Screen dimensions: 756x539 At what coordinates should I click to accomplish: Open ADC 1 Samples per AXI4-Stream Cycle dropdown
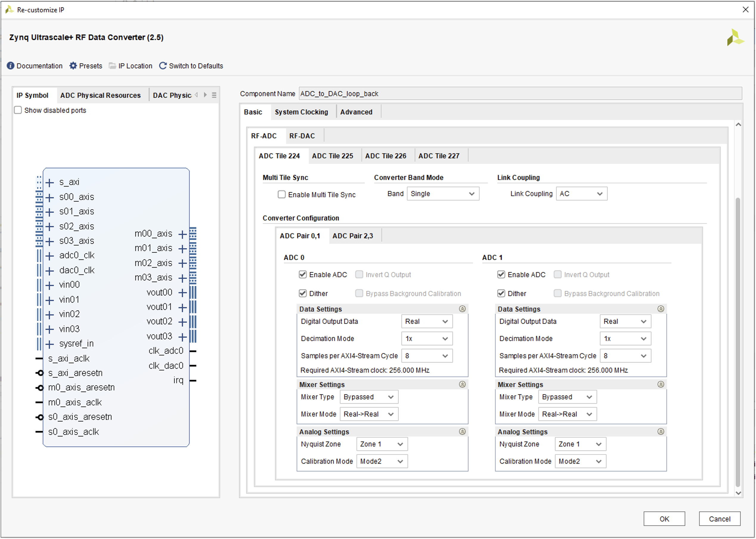click(x=625, y=356)
